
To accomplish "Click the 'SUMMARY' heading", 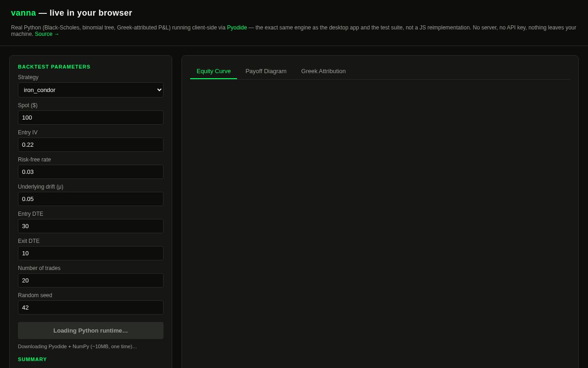I will tap(32, 359).
